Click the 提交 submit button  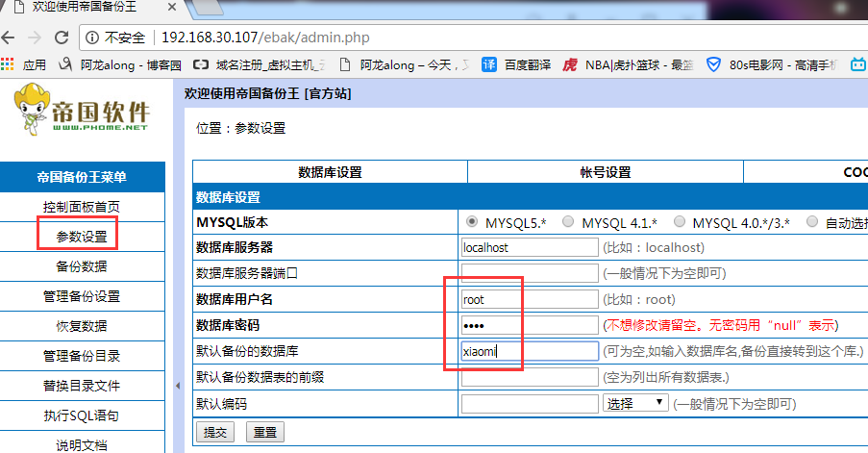pos(214,432)
